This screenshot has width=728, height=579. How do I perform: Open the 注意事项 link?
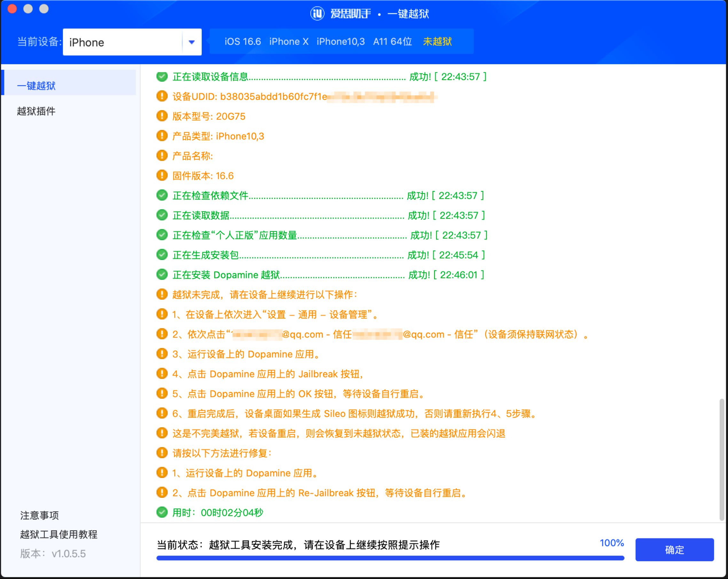tap(40, 515)
